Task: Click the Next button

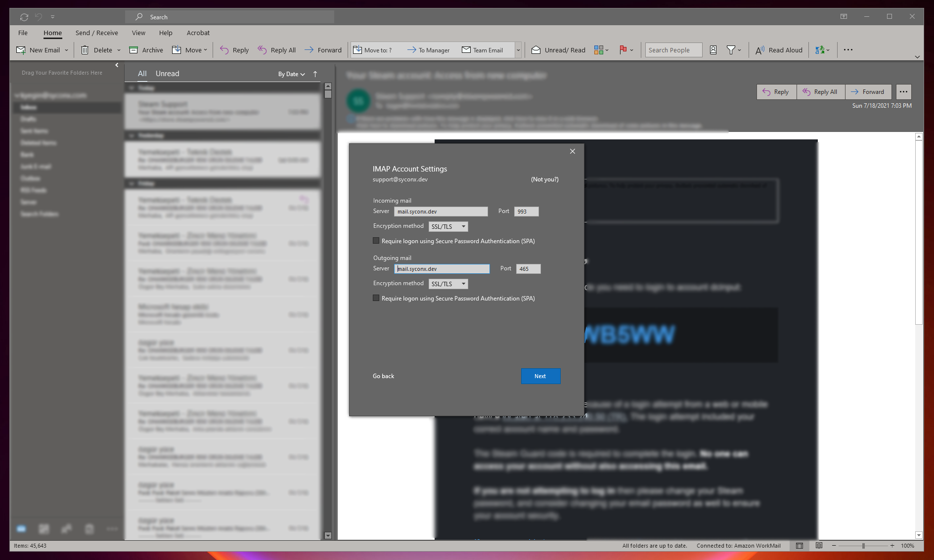Action: [540, 376]
